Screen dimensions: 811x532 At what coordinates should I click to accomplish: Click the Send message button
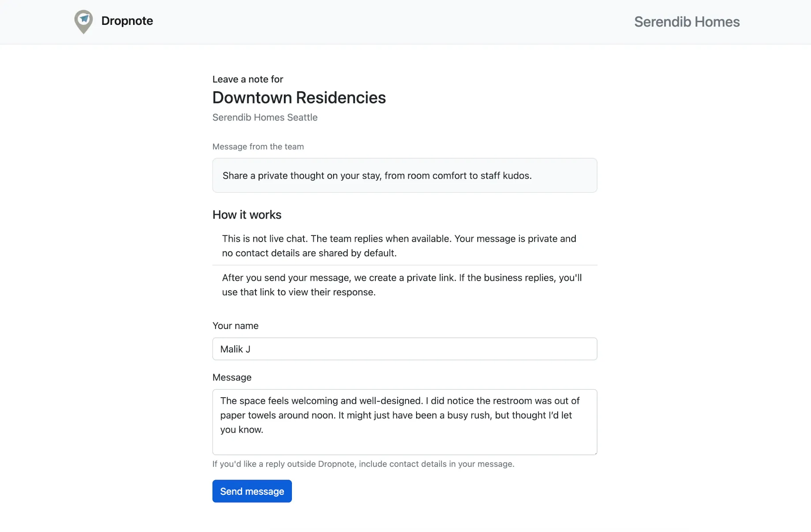click(252, 491)
